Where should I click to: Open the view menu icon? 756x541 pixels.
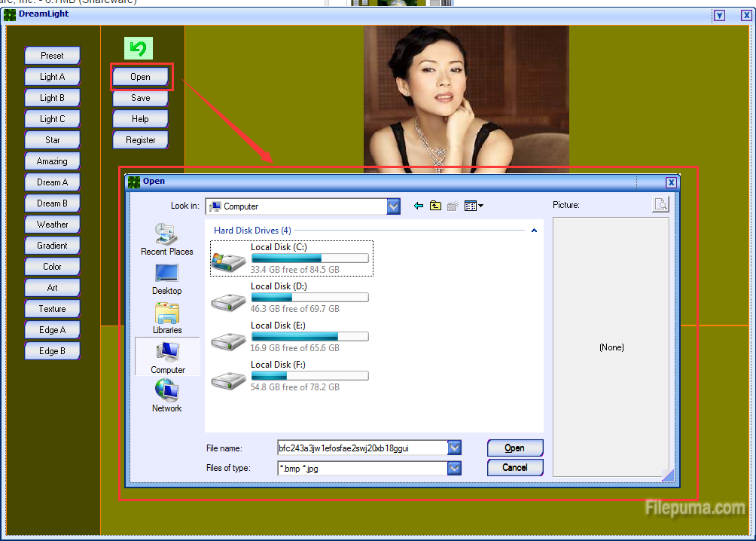[474, 206]
